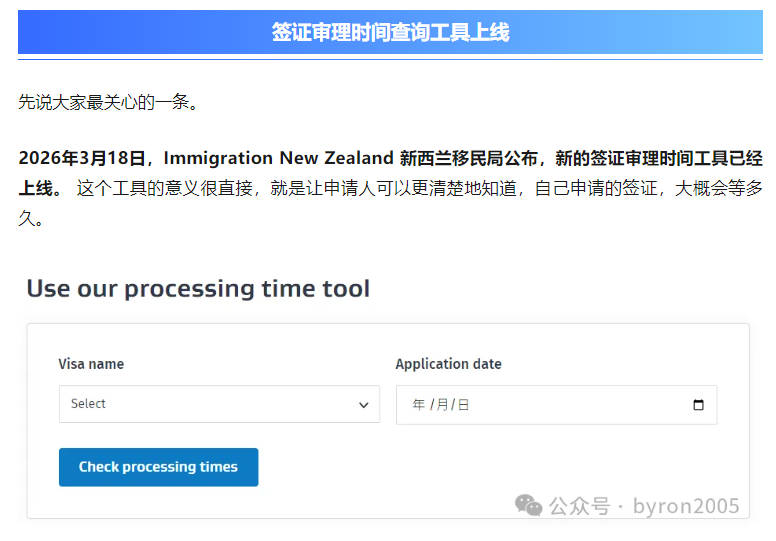776x541 pixels.
Task: Open the calendar picker icon
Action: point(698,405)
